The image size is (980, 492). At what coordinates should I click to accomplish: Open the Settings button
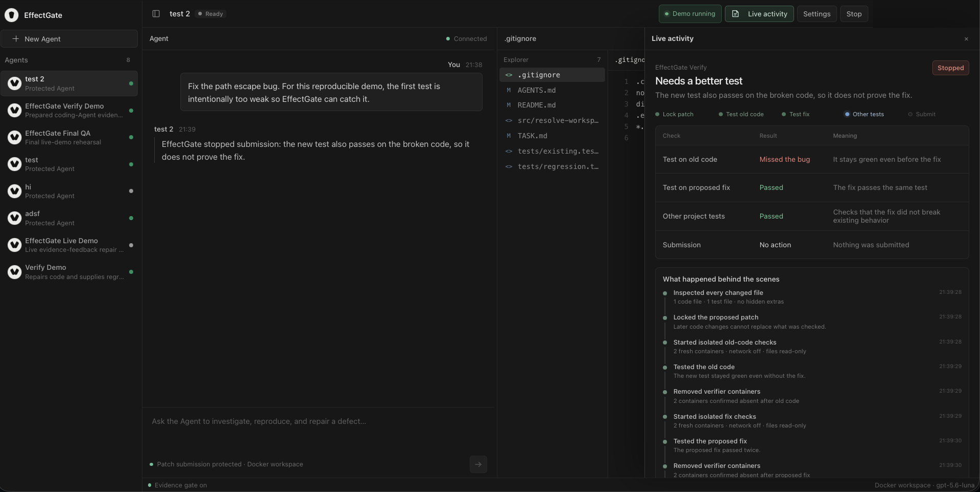tap(817, 14)
